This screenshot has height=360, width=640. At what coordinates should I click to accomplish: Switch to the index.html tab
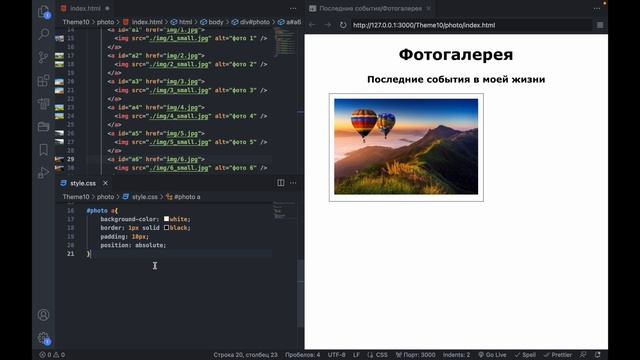[85, 8]
